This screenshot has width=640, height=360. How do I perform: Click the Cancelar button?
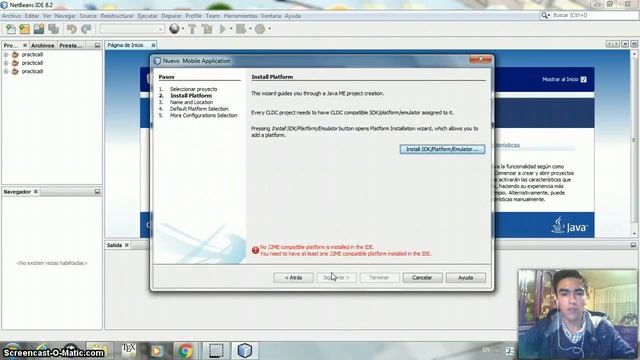click(422, 278)
